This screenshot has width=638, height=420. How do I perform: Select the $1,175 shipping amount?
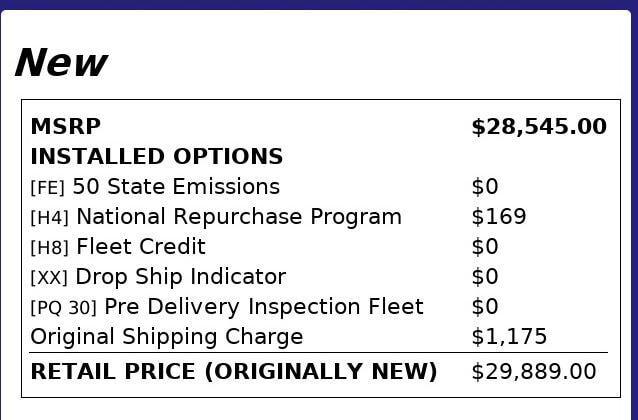click(509, 337)
